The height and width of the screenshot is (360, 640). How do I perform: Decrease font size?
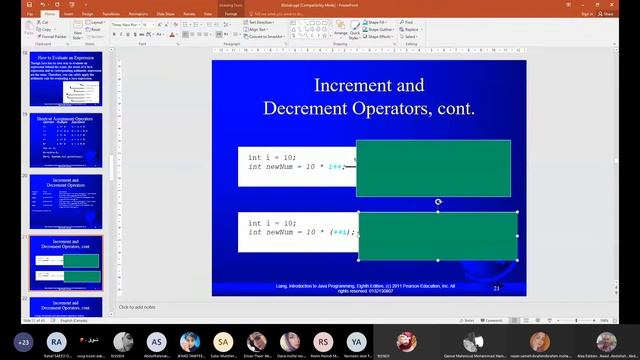tap(166, 25)
